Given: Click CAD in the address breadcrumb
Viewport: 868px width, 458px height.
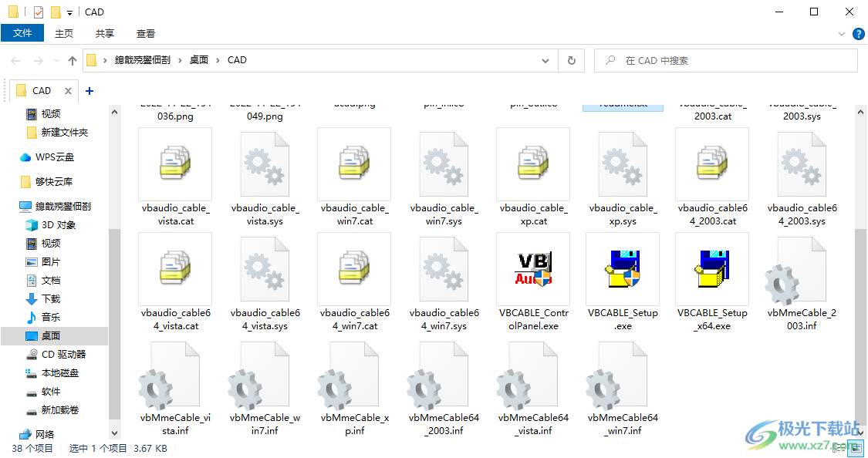Looking at the screenshot, I should tap(237, 59).
